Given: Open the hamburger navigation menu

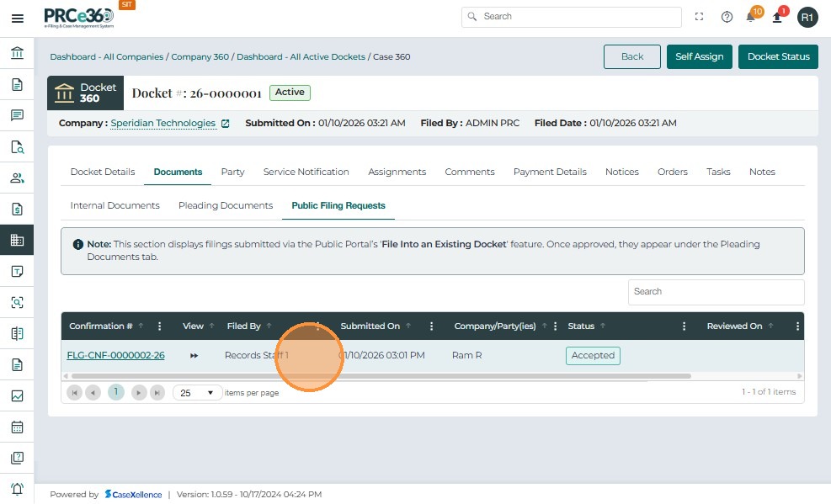Looking at the screenshot, I should coord(18,19).
